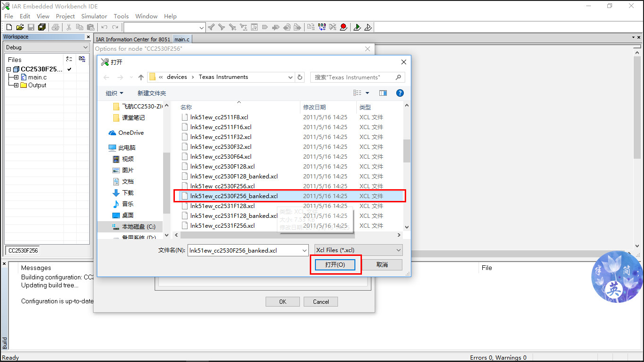Open the Simulator menu
Image resolution: width=644 pixels, height=362 pixels.
click(x=94, y=16)
